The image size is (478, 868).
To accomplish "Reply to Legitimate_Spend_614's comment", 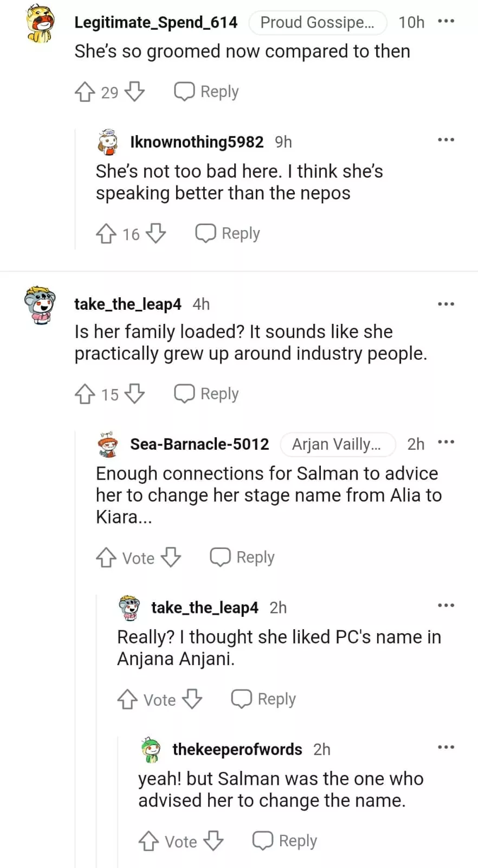I will (x=206, y=92).
